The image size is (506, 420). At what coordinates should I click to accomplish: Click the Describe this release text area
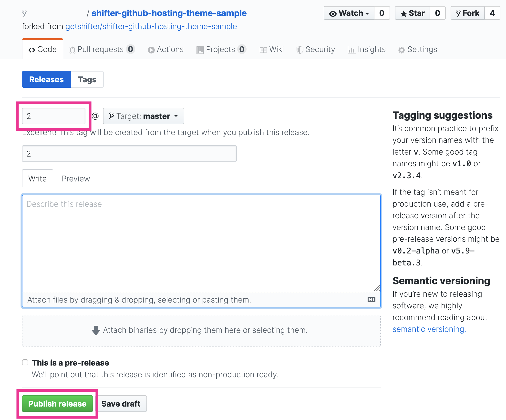[201, 243]
